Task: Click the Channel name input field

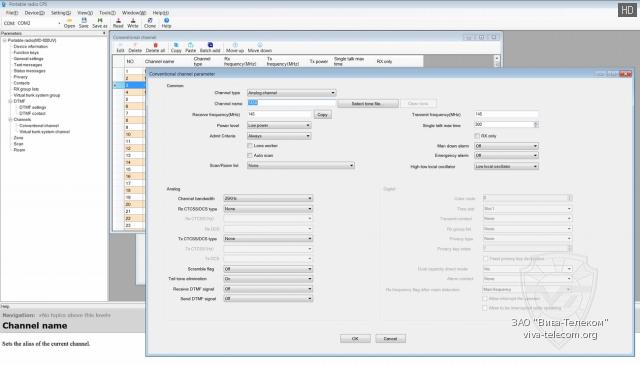Action: coord(291,103)
